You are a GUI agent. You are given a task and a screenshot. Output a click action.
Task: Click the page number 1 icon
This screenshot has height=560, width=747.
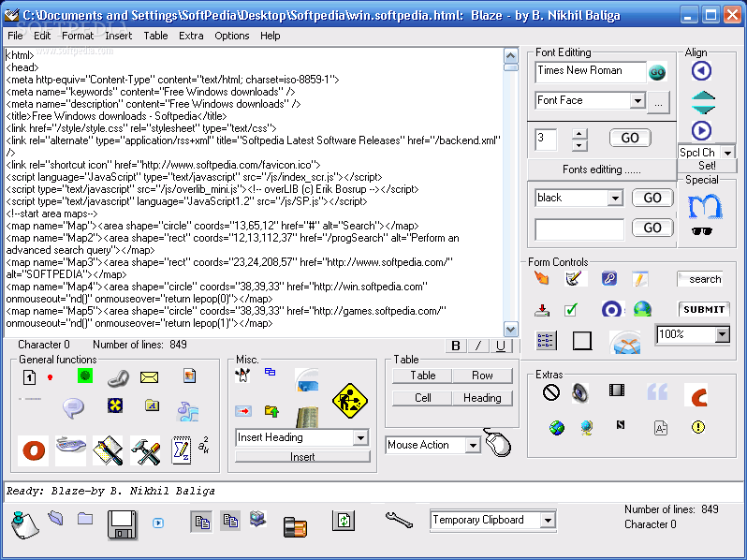[x=30, y=377]
